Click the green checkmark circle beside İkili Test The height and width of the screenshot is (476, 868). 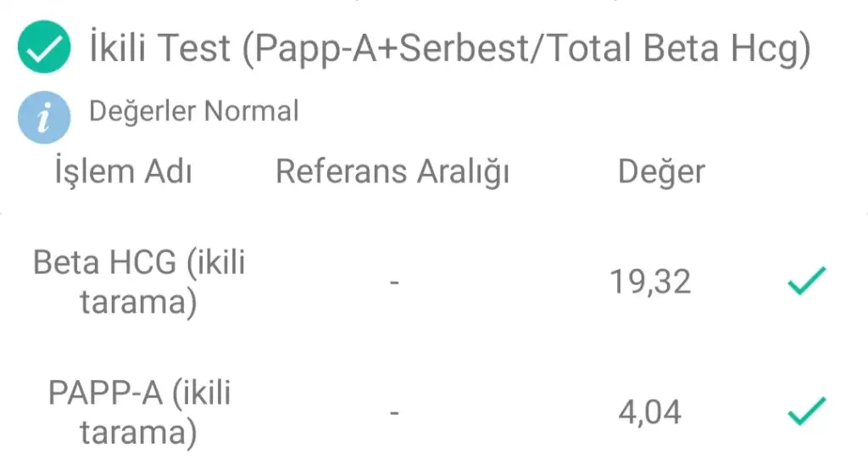click(x=44, y=48)
